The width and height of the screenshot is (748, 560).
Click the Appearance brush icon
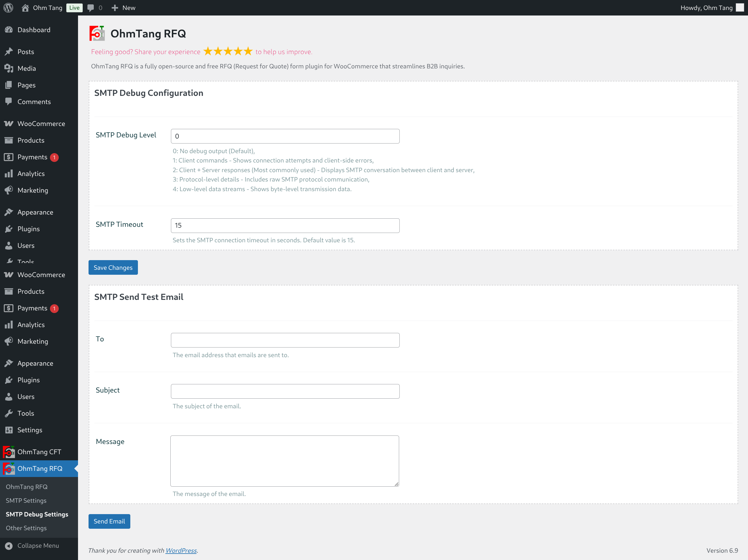pos(9,212)
